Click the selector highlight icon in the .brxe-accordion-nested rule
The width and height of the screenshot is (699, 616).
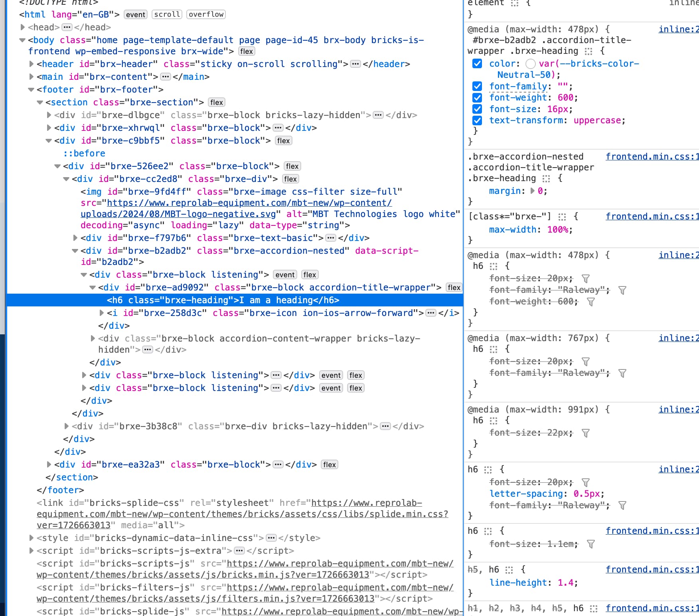click(x=546, y=179)
